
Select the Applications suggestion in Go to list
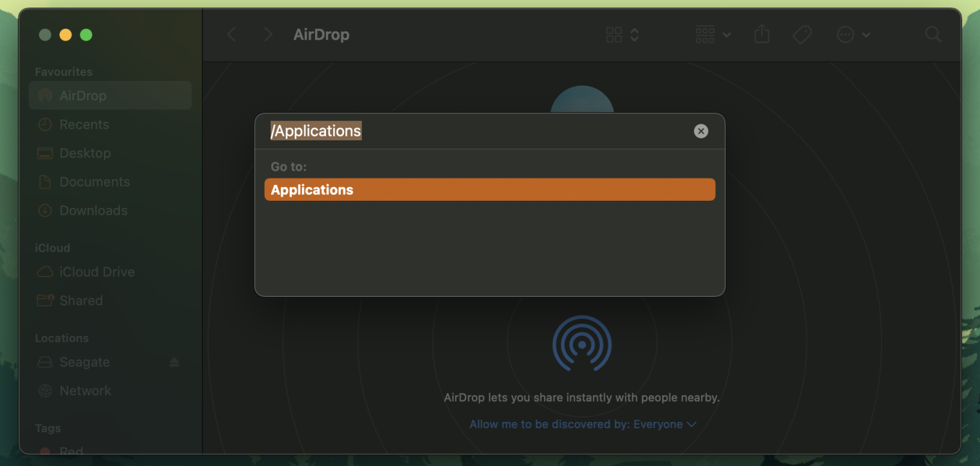coord(489,190)
